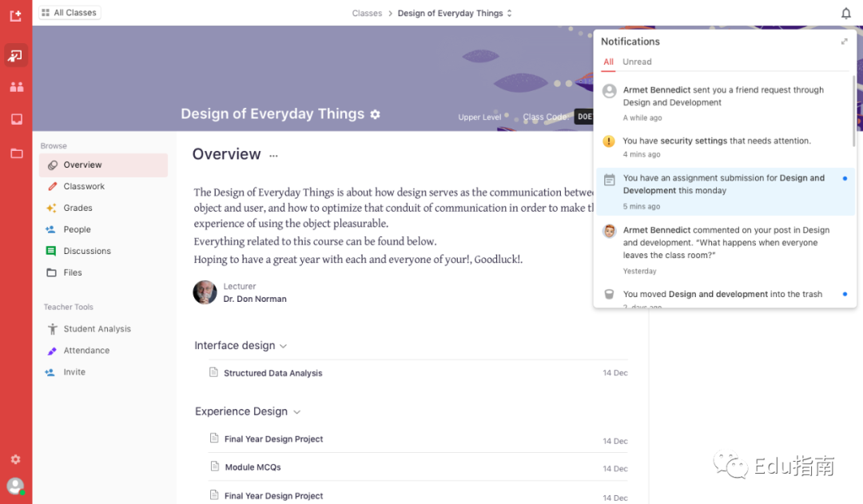Viewport: 863px width, 504px height.
Task: Click the Classwork pencil icon
Action: tap(52, 187)
